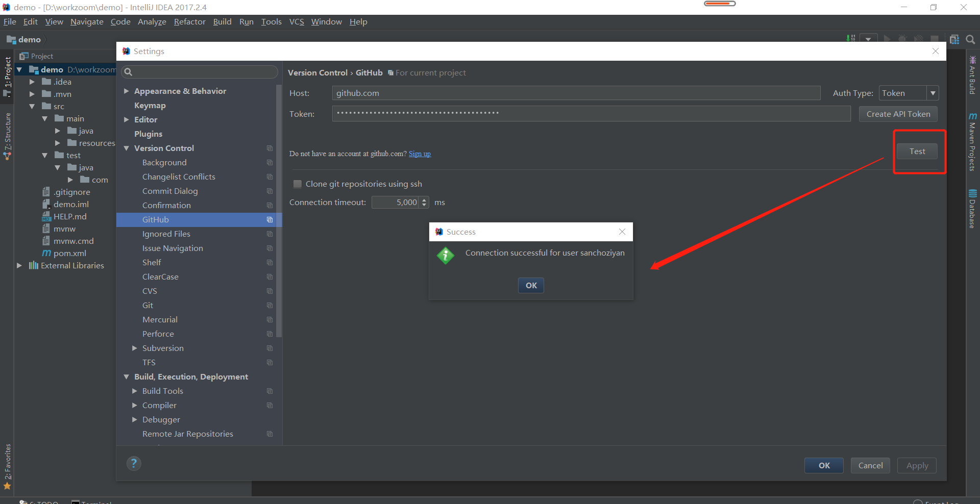Viewport: 980px width, 504px height.
Task: Click the Sign up link
Action: tap(420, 154)
